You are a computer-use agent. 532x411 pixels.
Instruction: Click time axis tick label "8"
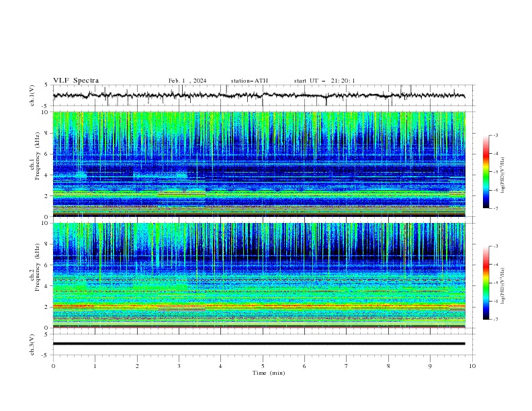[388, 366]
